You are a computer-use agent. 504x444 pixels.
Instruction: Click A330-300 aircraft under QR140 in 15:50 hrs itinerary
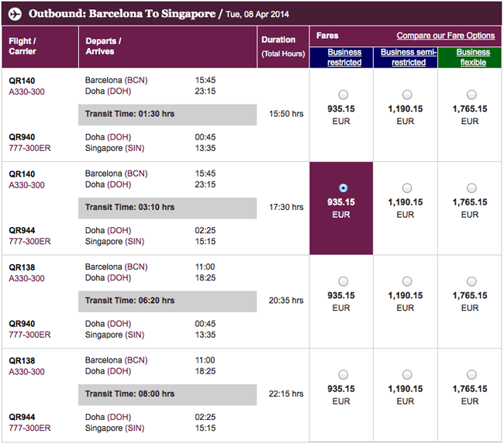point(26,92)
